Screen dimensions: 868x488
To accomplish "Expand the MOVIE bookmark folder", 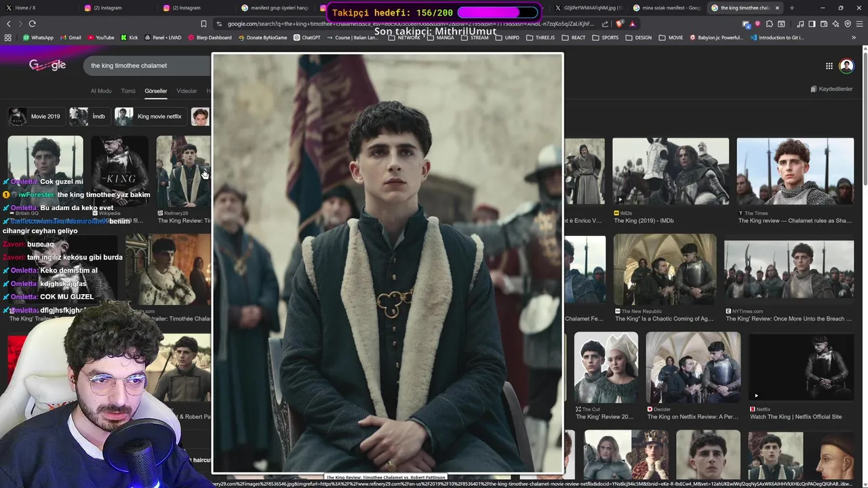I will click(671, 37).
